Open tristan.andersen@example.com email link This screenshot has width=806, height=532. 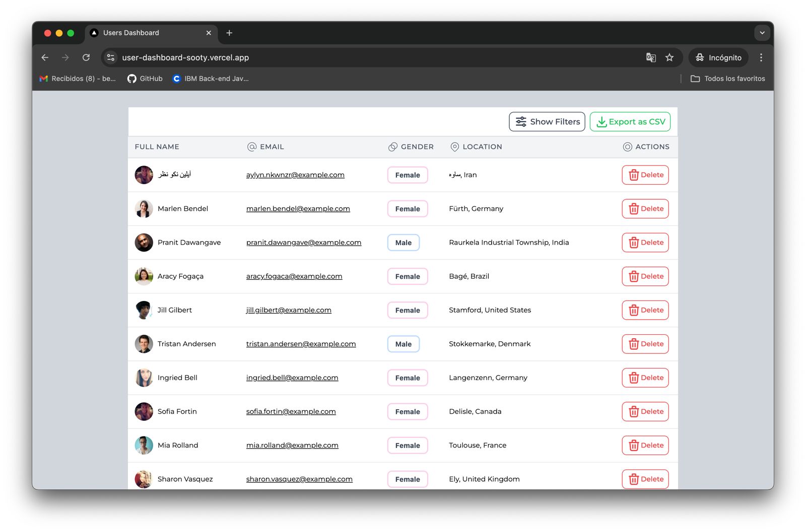tap(301, 344)
